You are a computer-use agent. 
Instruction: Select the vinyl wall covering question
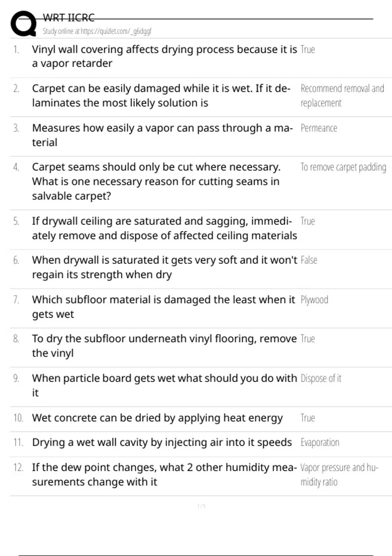click(x=164, y=56)
